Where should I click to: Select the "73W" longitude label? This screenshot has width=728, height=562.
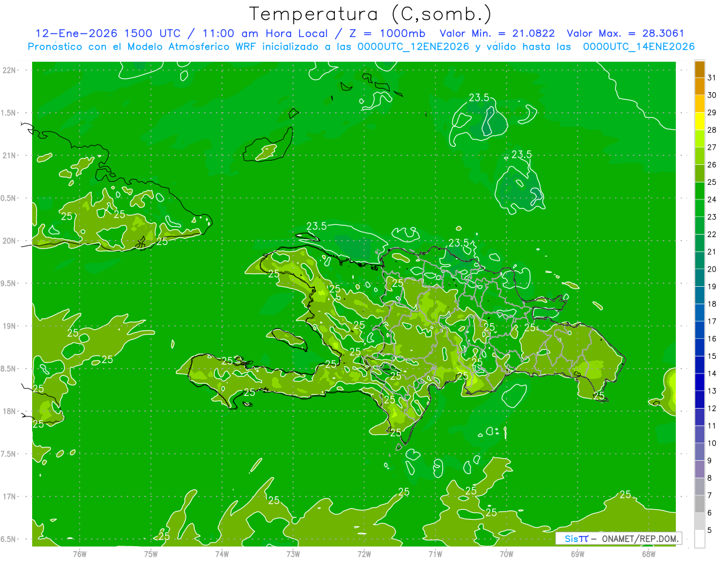tap(293, 554)
